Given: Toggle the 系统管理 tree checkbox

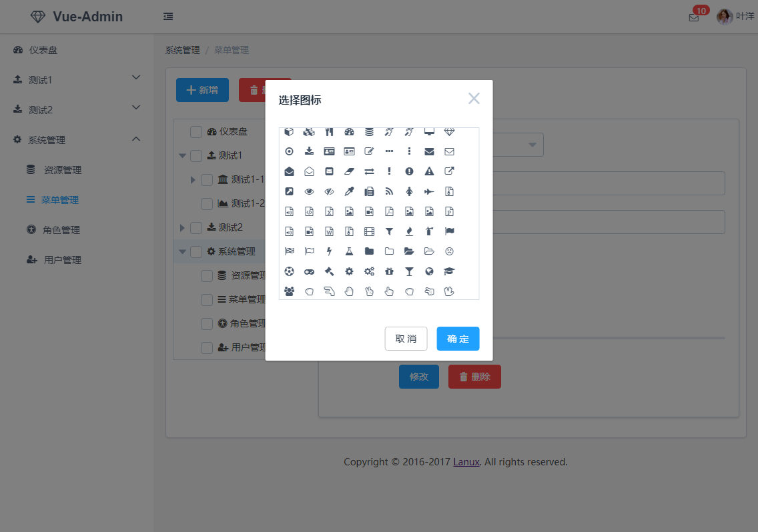Looking at the screenshot, I should (x=196, y=251).
